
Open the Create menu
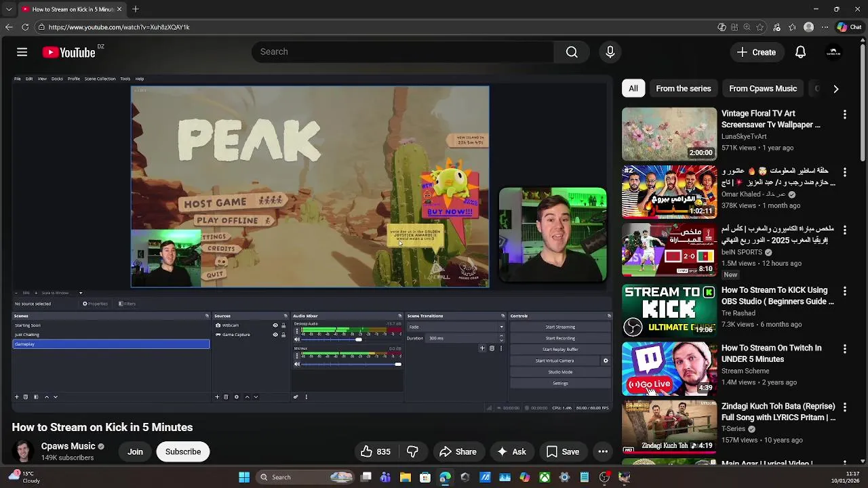click(756, 52)
